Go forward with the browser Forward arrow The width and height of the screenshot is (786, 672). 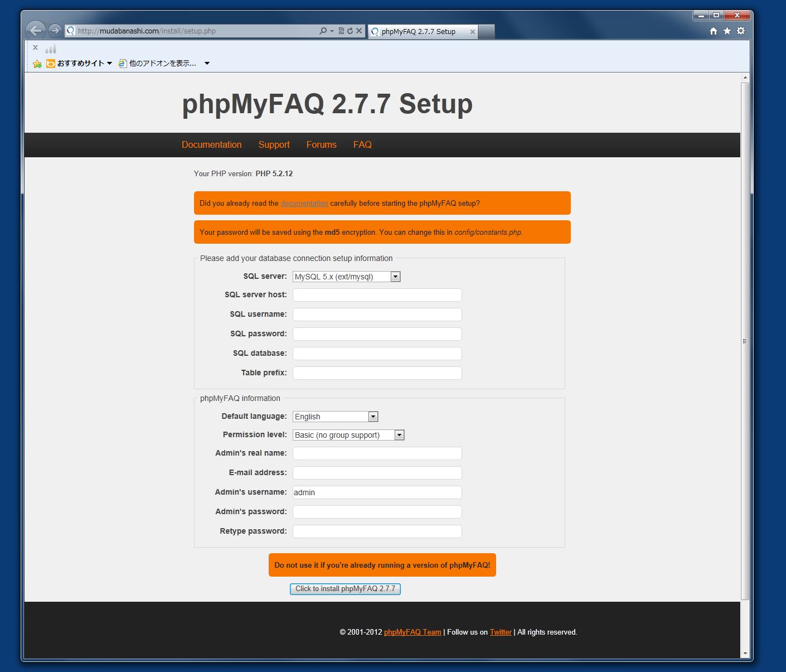55,30
